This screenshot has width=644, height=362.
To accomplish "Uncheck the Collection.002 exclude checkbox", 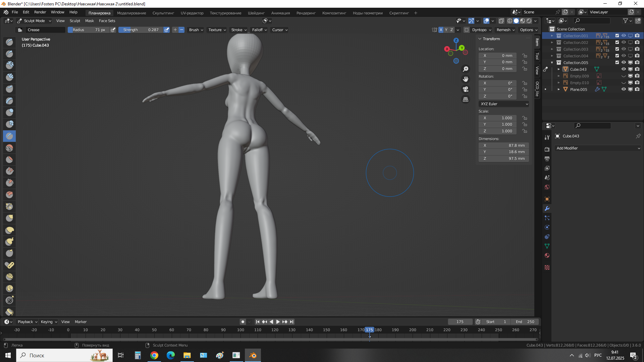I will 617,43.
